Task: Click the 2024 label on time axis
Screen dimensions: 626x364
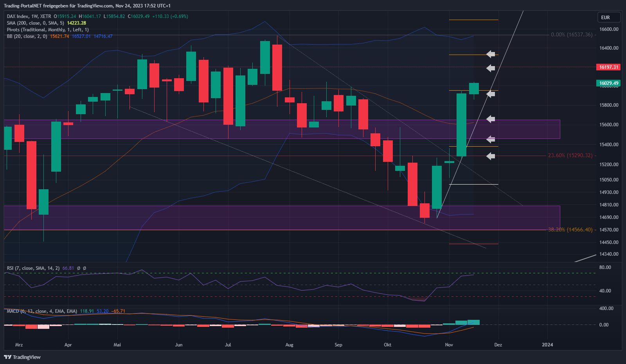Action: pyautogui.click(x=547, y=345)
